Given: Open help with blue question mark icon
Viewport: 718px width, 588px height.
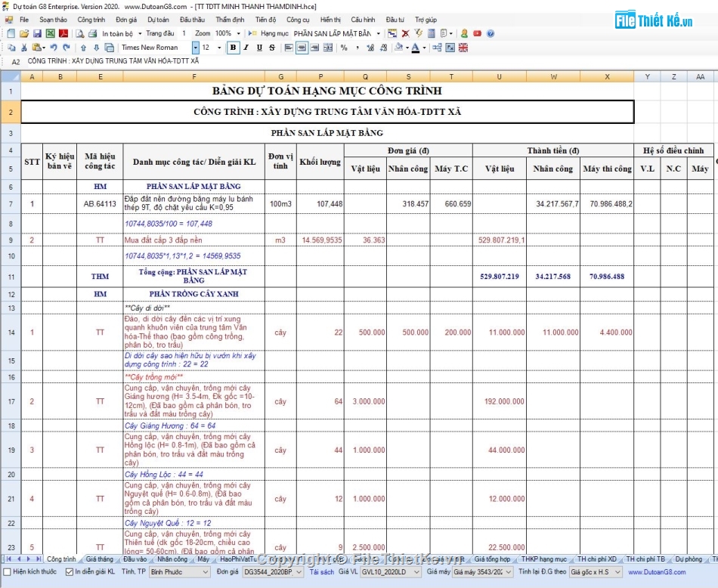Looking at the screenshot, I should point(491,33).
